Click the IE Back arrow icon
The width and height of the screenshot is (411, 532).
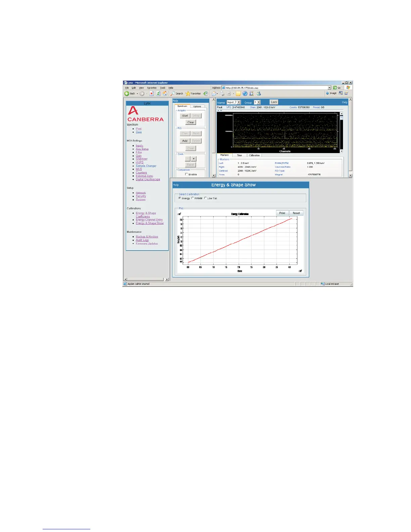click(x=127, y=94)
